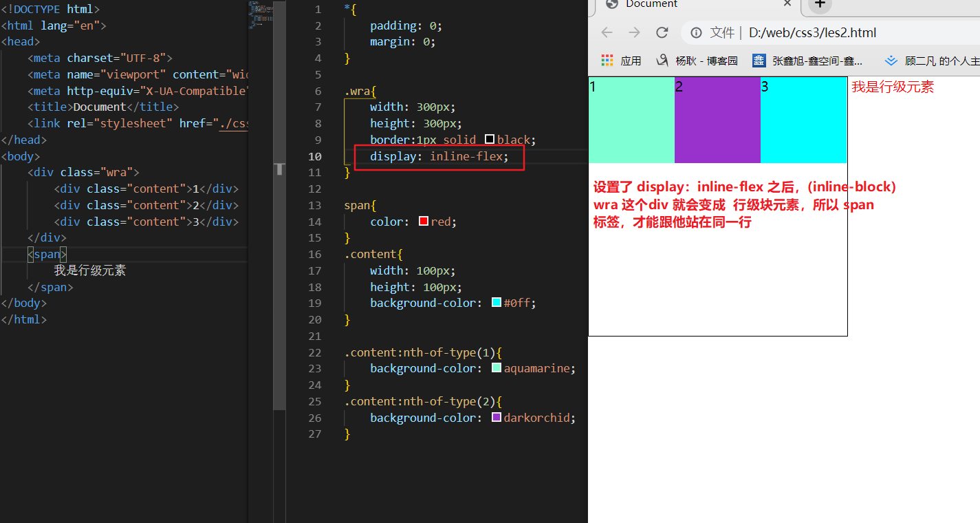
Task: Click the browser forward arrow
Action: coord(634,32)
